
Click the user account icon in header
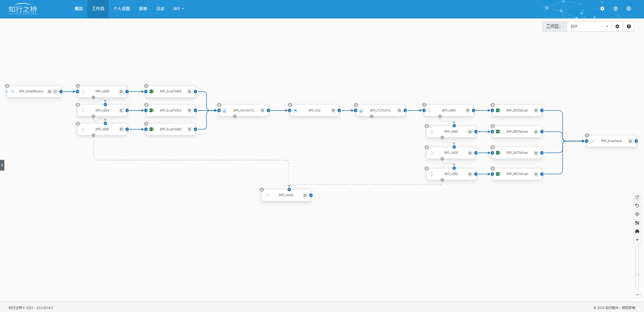[x=629, y=9]
